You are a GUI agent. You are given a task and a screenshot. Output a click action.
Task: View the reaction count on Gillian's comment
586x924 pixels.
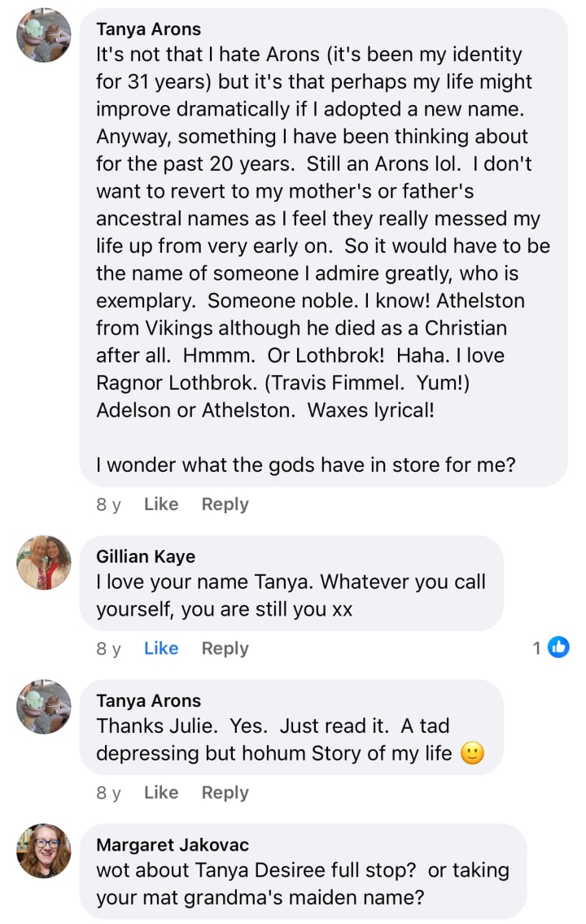coord(537,648)
